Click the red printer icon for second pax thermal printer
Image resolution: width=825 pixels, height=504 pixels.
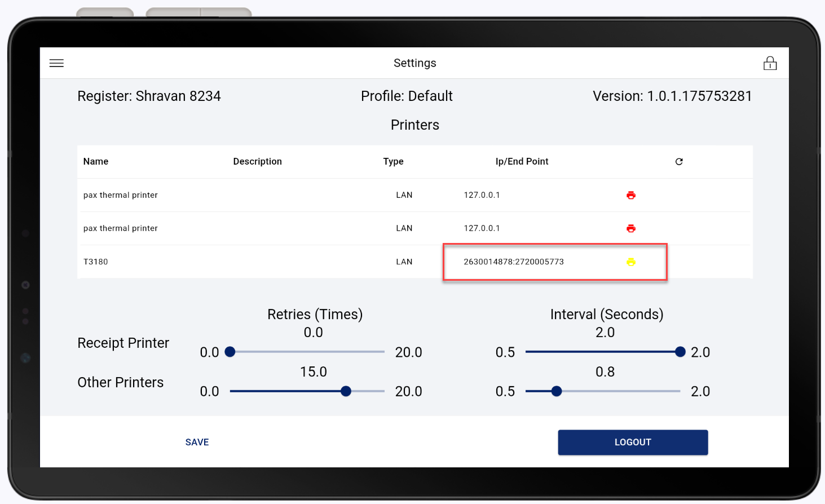(x=630, y=228)
